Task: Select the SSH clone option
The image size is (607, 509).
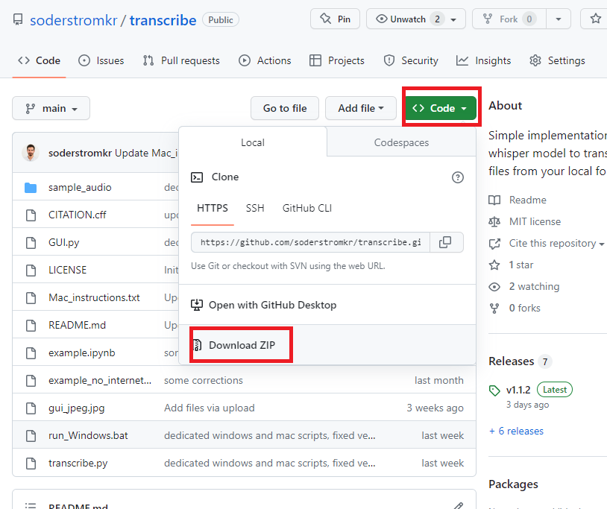Action: point(255,208)
